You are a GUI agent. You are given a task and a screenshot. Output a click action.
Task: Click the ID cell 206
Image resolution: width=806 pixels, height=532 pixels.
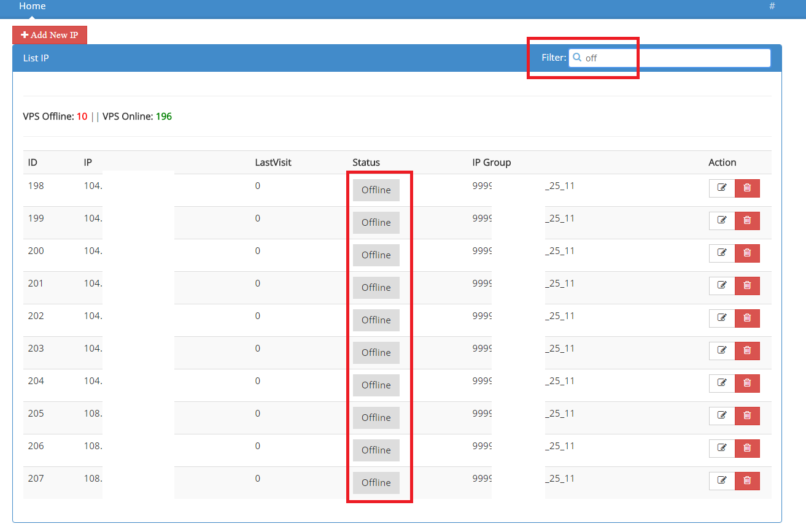point(36,445)
